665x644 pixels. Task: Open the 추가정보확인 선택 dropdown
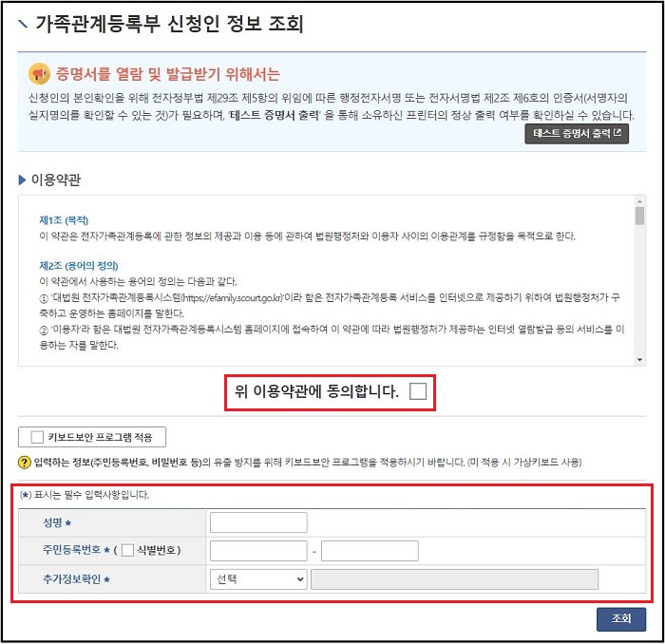click(x=258, y=578)
